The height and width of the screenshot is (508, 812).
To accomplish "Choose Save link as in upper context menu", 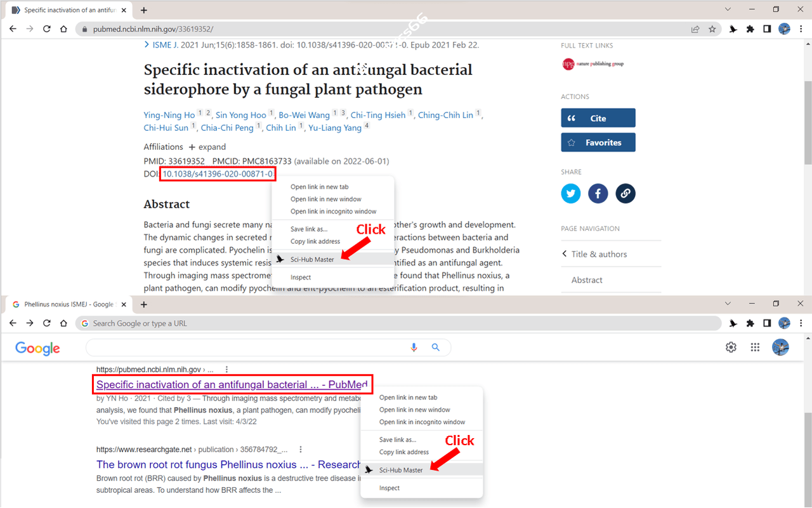I will (309, 229).
